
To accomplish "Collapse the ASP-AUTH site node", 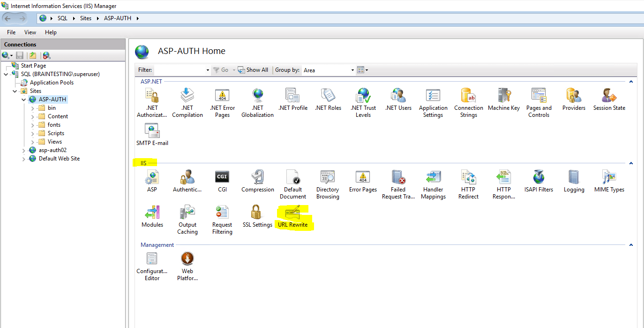I will click(24, 99).
